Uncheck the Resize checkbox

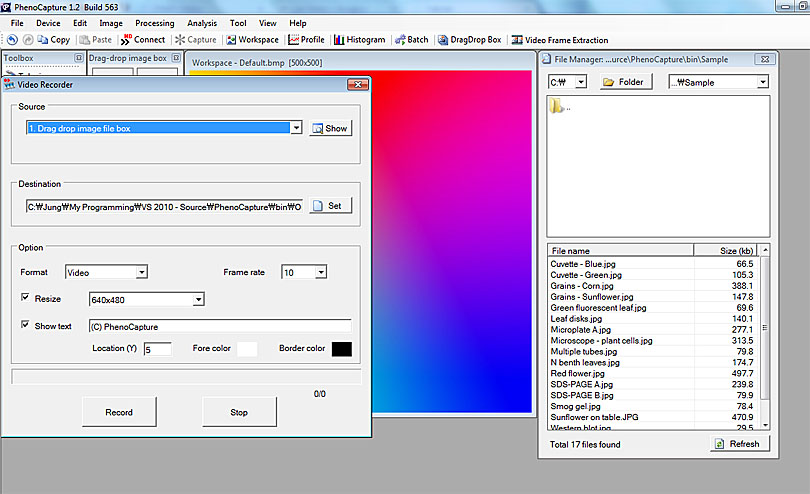click(x=25, y=298)
